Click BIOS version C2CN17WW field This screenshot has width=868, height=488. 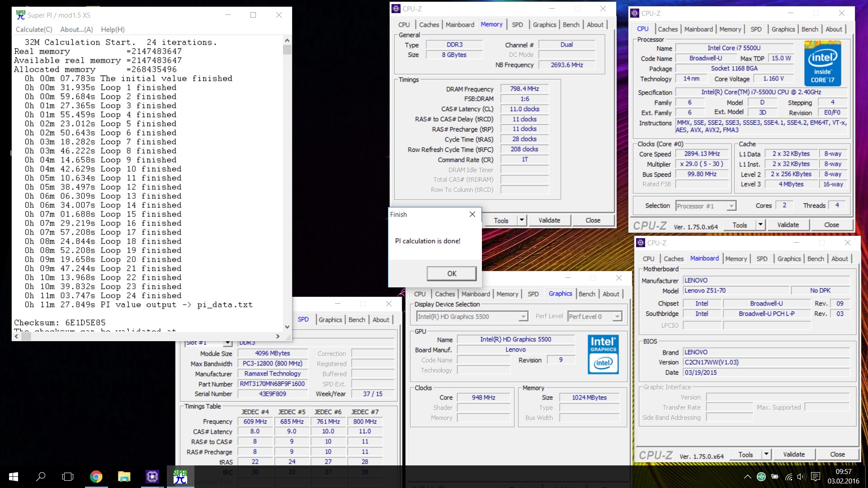tap(766, 362)
